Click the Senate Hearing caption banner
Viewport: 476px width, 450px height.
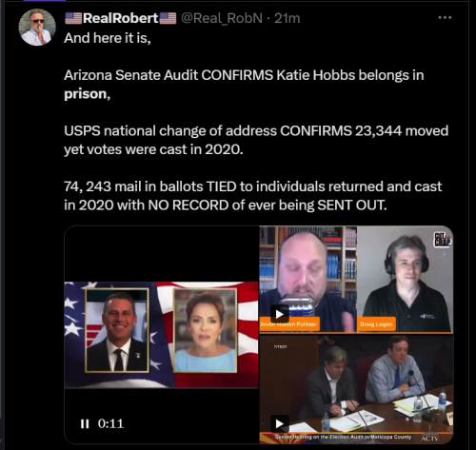point(343,437)
